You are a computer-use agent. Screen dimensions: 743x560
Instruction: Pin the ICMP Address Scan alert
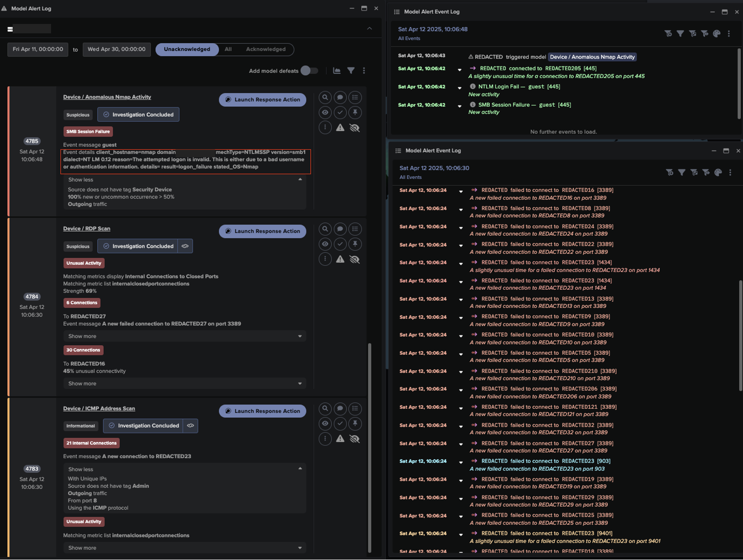(x=355, y=424)
